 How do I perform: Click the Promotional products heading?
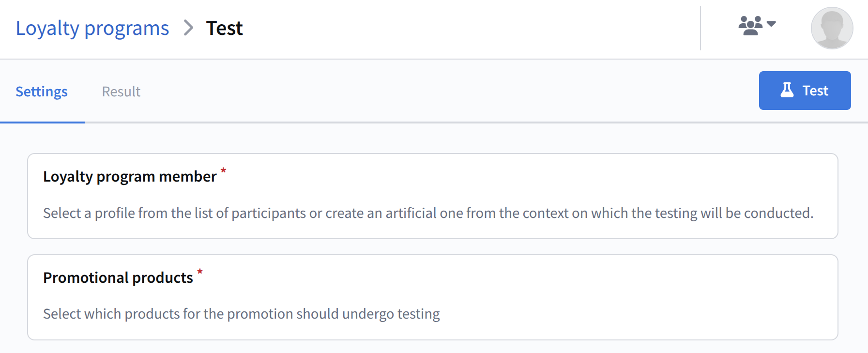[118, 278]
